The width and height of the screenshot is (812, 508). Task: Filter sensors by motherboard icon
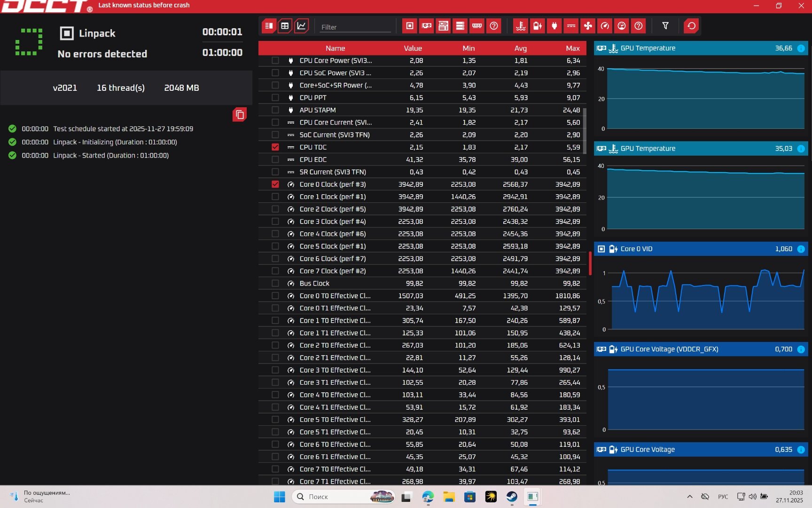[443, 26]
